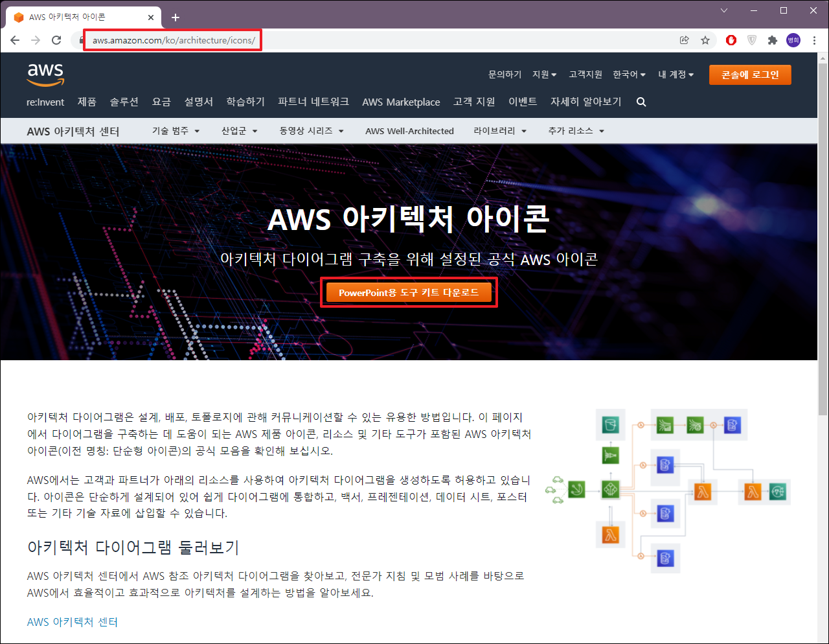Close the AWS 아키텍처 아이콘 tab
Screen dimensions: 829x644
click(x=151, y=17)
